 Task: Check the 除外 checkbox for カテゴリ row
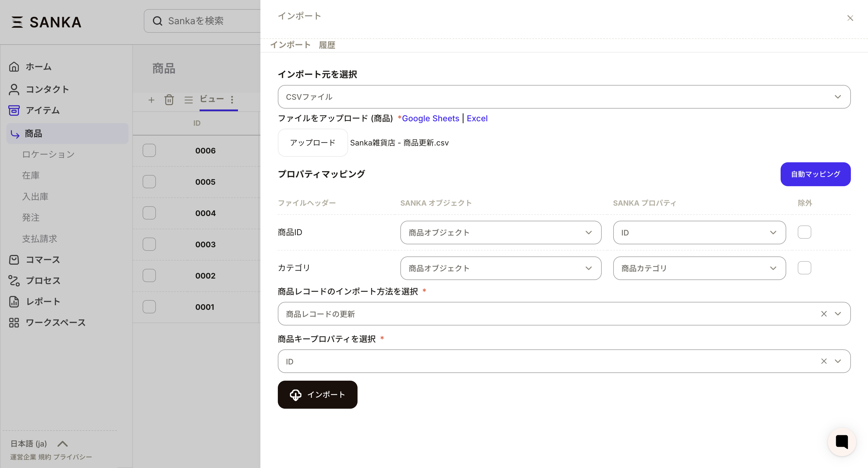(804, 268)
